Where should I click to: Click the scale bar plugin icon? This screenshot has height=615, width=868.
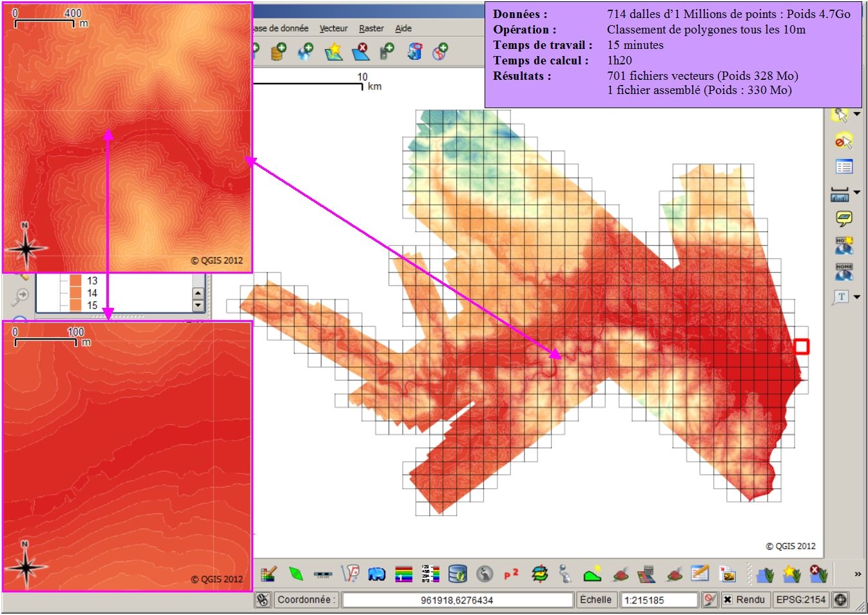coord(323,574)
